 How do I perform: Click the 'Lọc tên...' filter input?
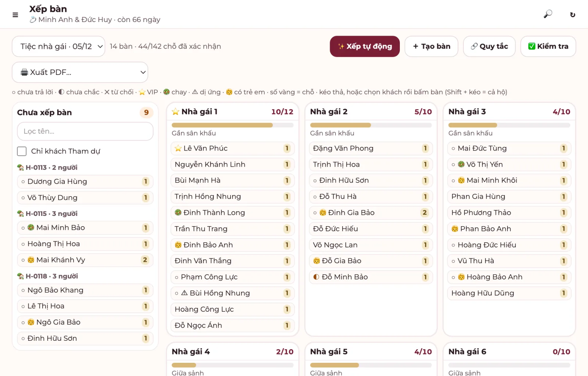(x=85, y=131)
